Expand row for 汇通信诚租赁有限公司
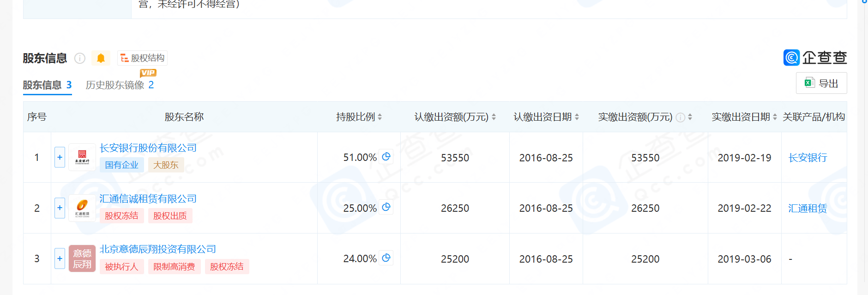 click(60, 208)
